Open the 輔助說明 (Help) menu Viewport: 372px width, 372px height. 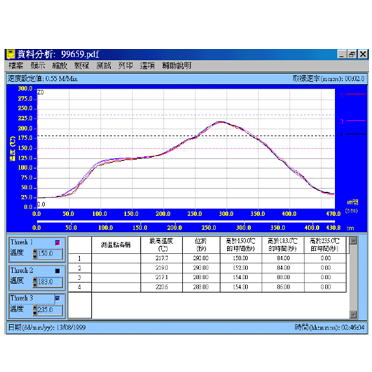coord(176,65)
